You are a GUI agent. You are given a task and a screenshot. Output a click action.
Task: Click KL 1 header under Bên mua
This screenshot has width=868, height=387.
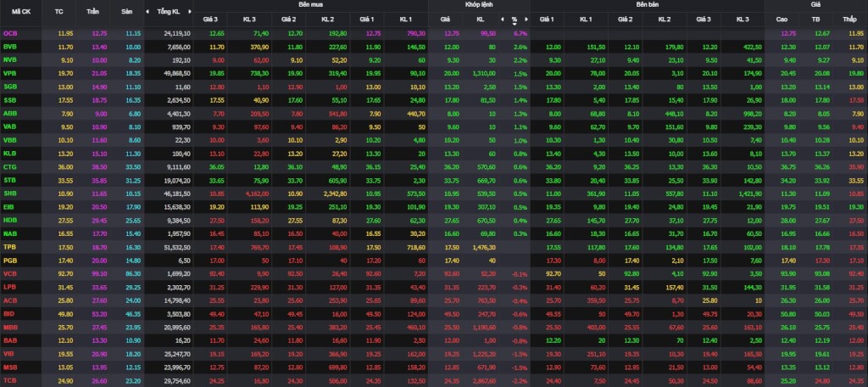point(406,20)
